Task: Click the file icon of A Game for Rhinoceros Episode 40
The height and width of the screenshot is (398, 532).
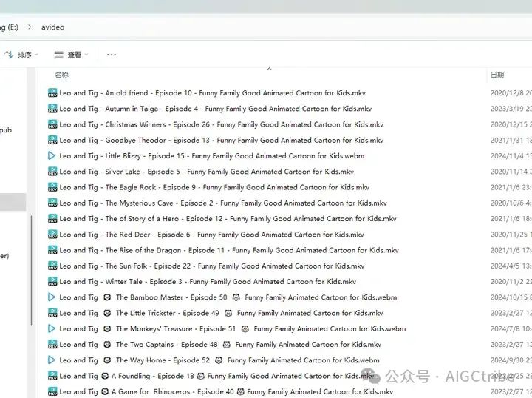Action: (52, 391)
